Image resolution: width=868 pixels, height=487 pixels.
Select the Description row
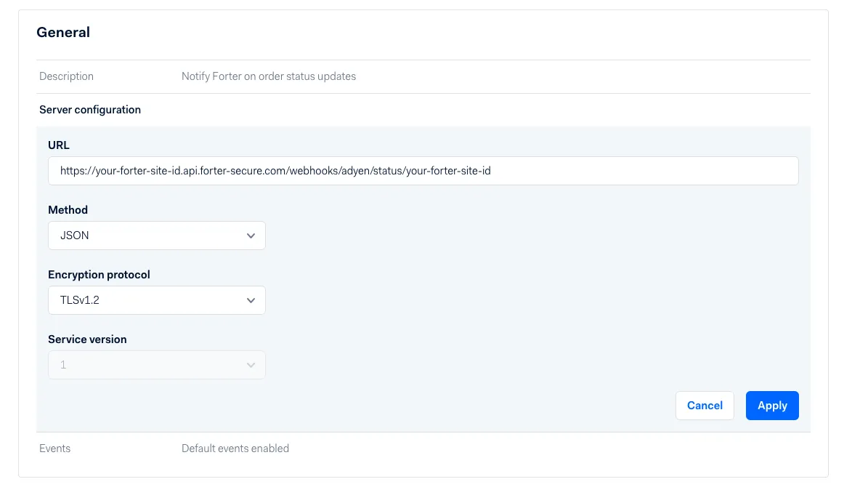click(x=423, y=76)
